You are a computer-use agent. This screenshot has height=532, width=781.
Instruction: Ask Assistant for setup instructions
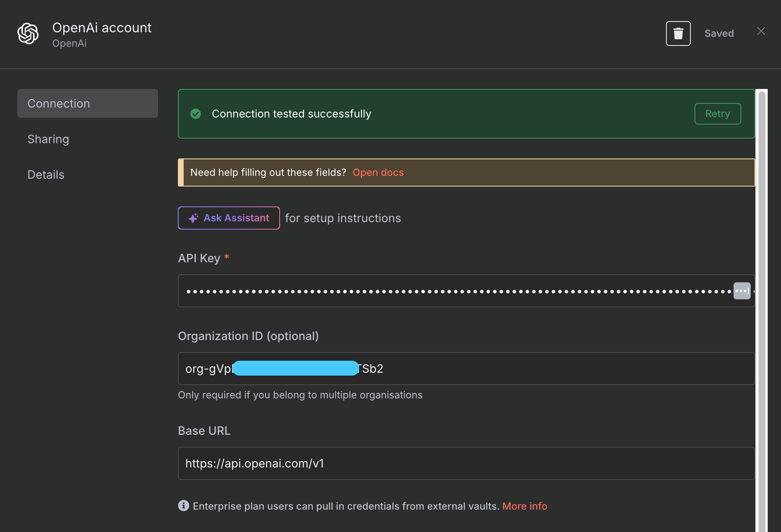point(229,218)
